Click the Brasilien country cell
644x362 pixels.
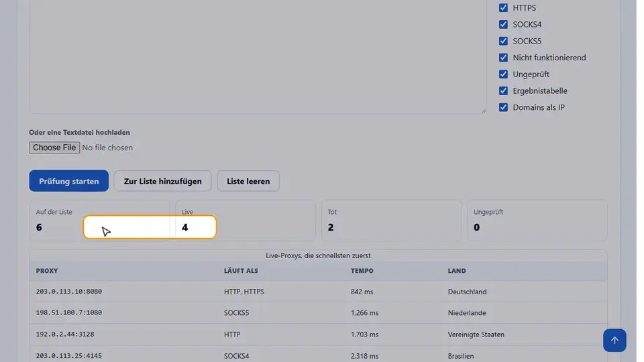[461, 356]
